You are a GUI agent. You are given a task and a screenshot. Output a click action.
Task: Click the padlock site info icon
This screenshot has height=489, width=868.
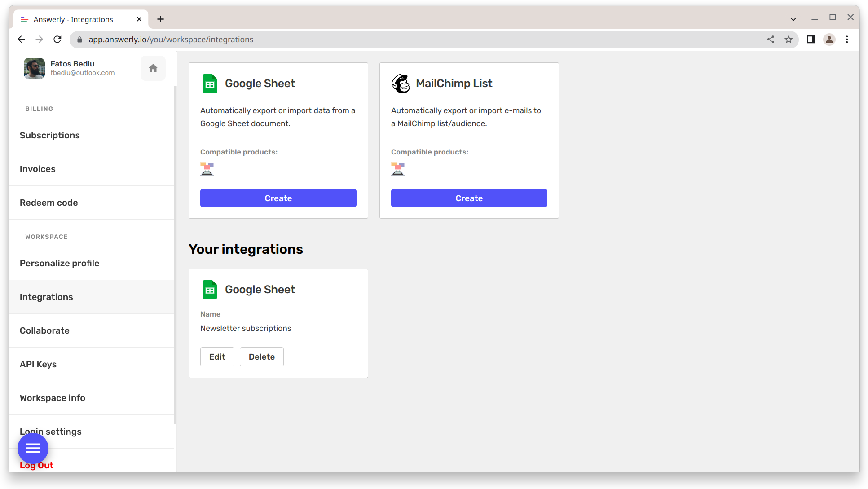tap(80, 40)
